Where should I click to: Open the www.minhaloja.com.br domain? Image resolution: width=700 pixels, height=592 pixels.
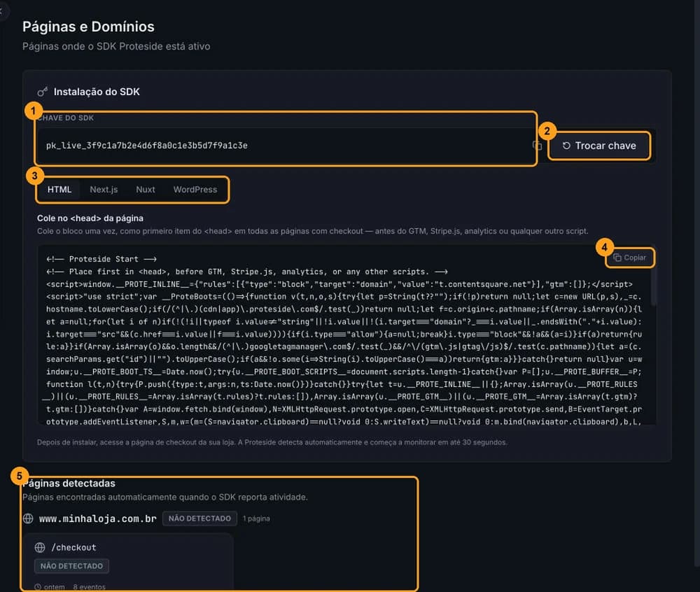(x=98, y=519)
